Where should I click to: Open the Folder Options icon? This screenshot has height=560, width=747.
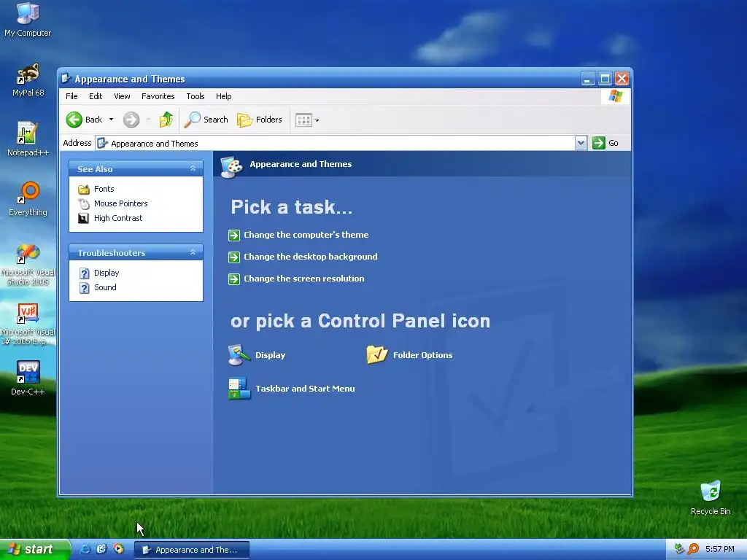pyautogui.click(x=377, y=355)
